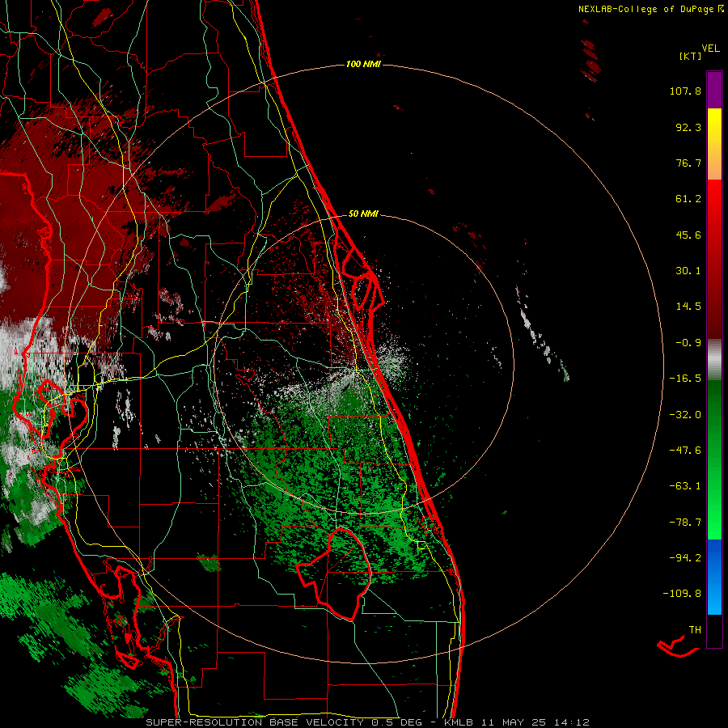Select the -32.0 velocity scale value

click(685, 415)
